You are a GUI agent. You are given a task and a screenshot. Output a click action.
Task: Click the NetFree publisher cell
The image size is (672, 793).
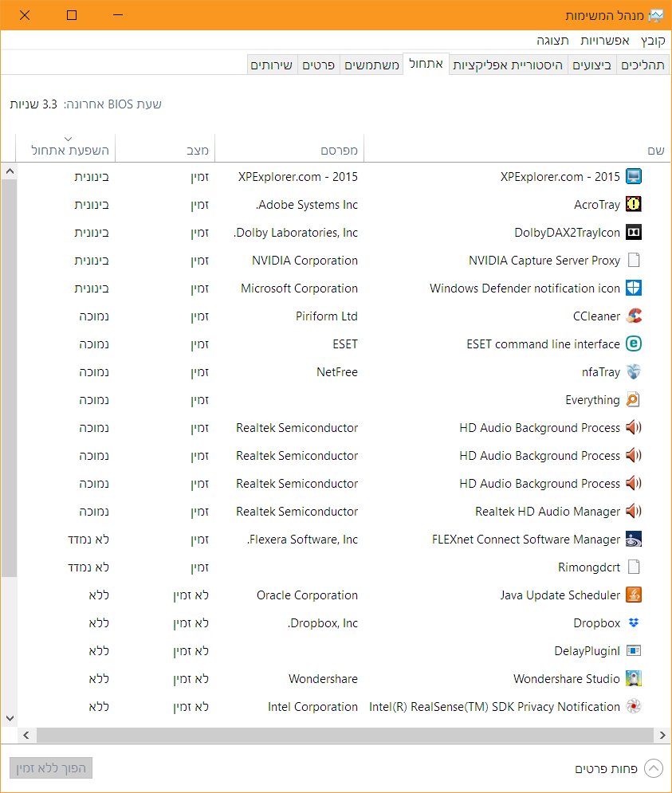coord(337,371)
